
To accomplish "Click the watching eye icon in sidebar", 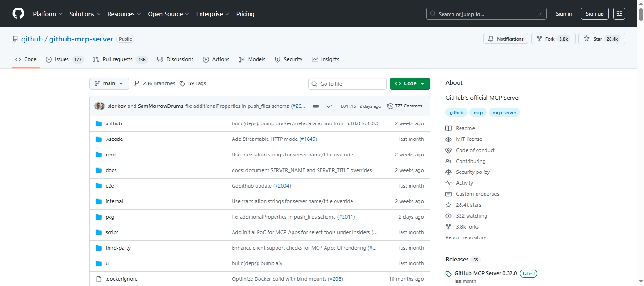I will point(448,216).
